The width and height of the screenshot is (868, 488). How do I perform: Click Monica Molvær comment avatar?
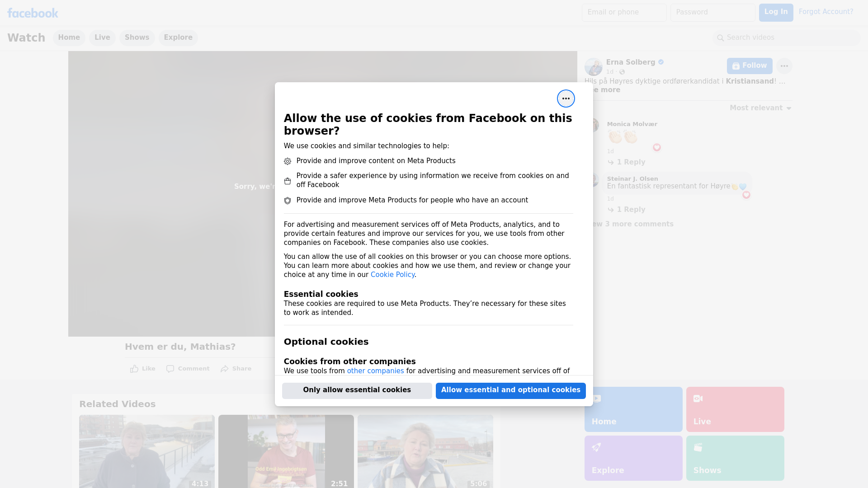[596, 125]
